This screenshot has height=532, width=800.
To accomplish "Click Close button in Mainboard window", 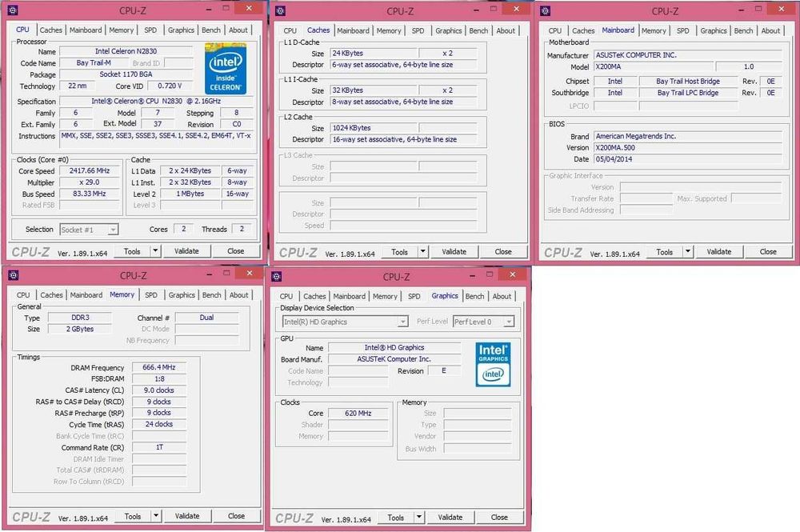I will [x=768, y=251].
